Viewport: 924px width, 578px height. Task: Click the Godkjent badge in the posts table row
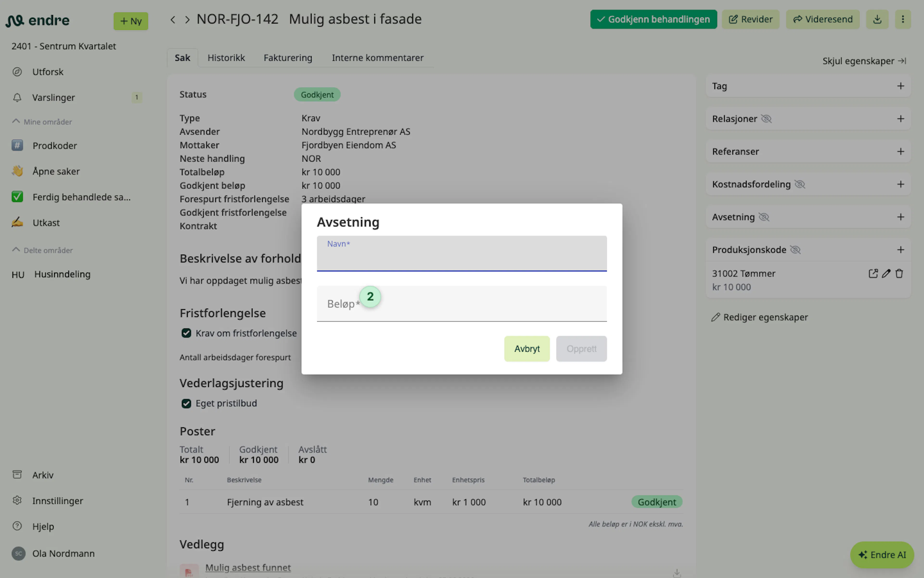[657, 502]
